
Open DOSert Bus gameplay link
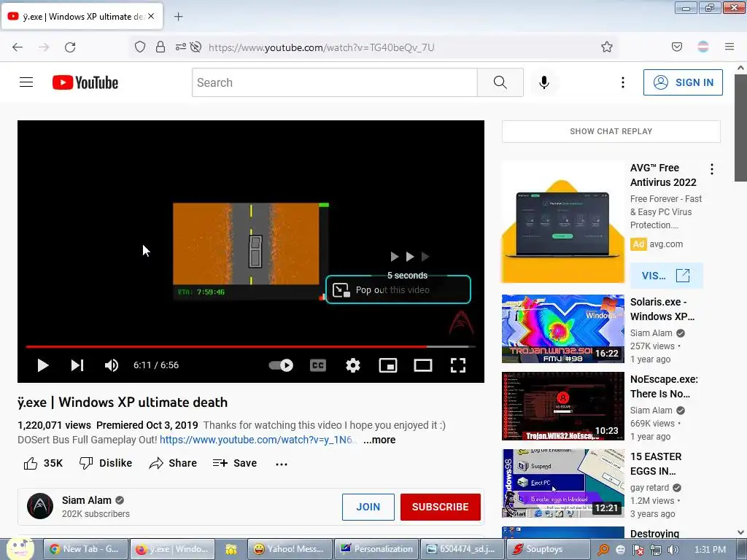point(256,440)
